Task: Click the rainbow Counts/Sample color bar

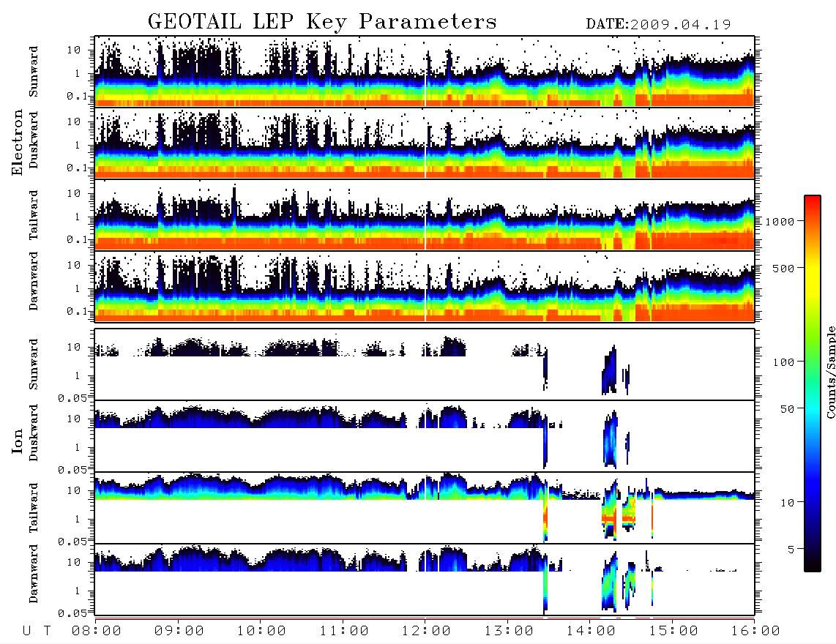Action: [x=812, y=383]
